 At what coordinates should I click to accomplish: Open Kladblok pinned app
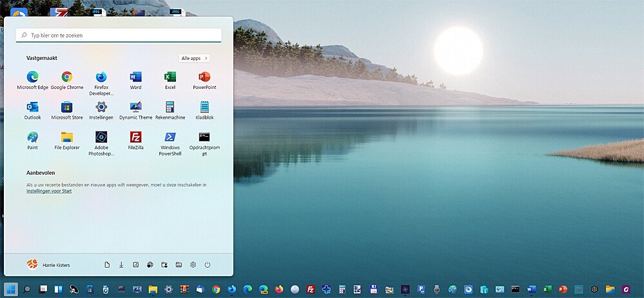[x=204, y=110]
